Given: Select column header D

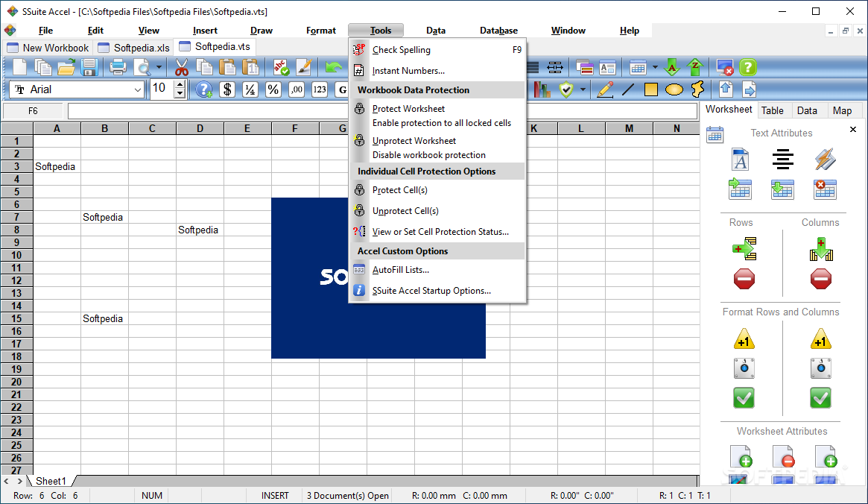Looking at the screenshot, I should 200,128.
